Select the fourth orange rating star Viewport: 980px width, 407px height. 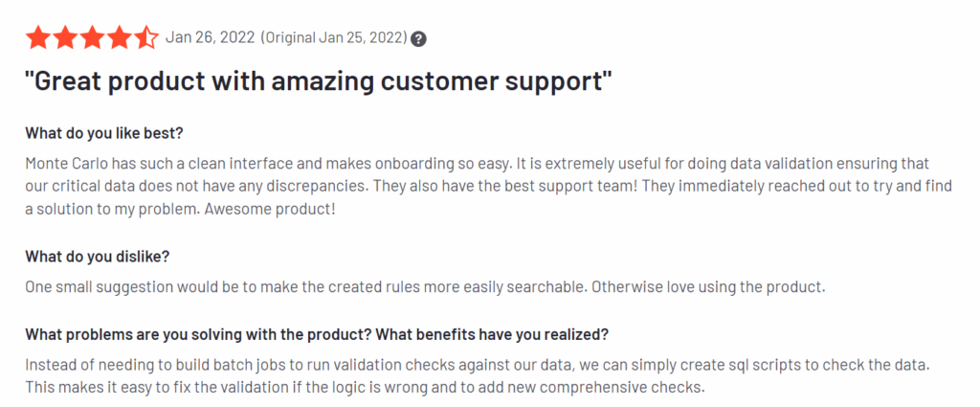(119, 37)
